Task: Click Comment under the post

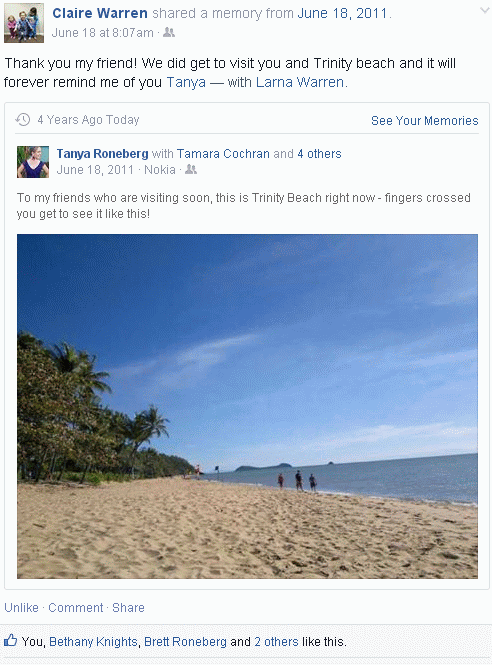Action: (x=75, y=607)
